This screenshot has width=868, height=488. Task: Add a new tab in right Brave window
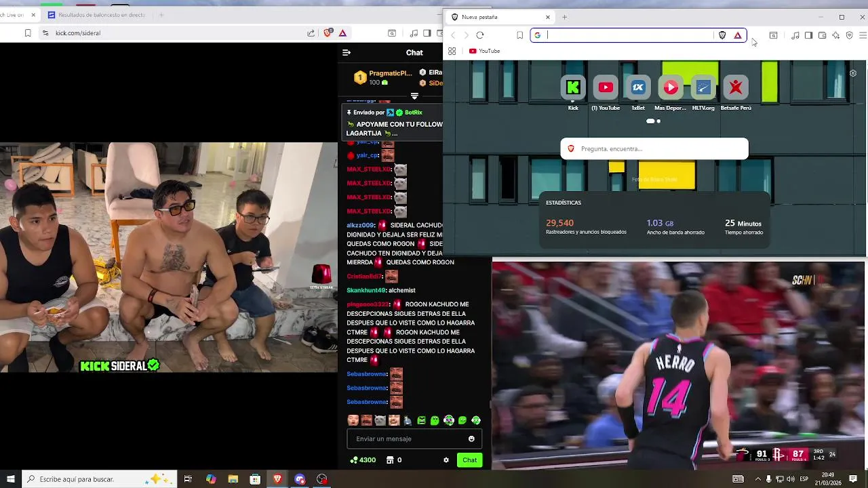click(x=564, y=17)
